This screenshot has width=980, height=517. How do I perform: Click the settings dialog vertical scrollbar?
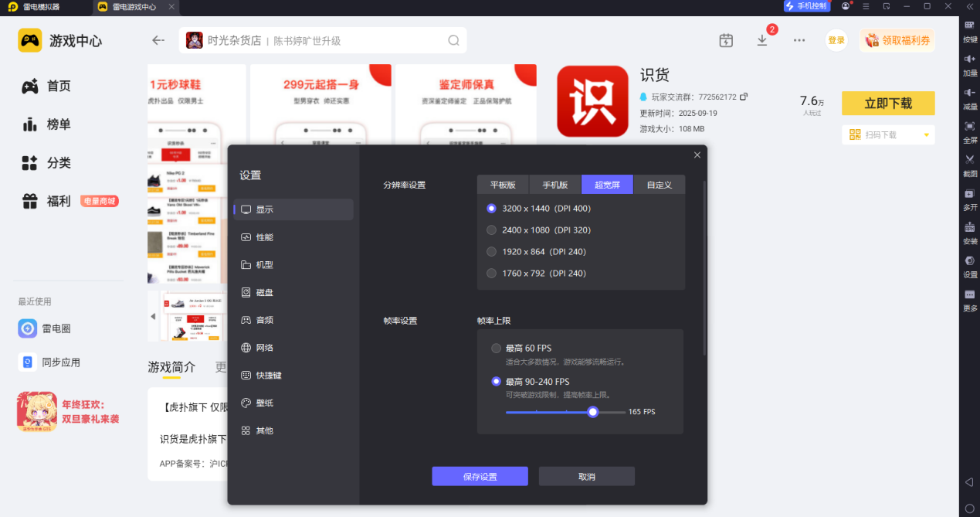click(704, 267)
